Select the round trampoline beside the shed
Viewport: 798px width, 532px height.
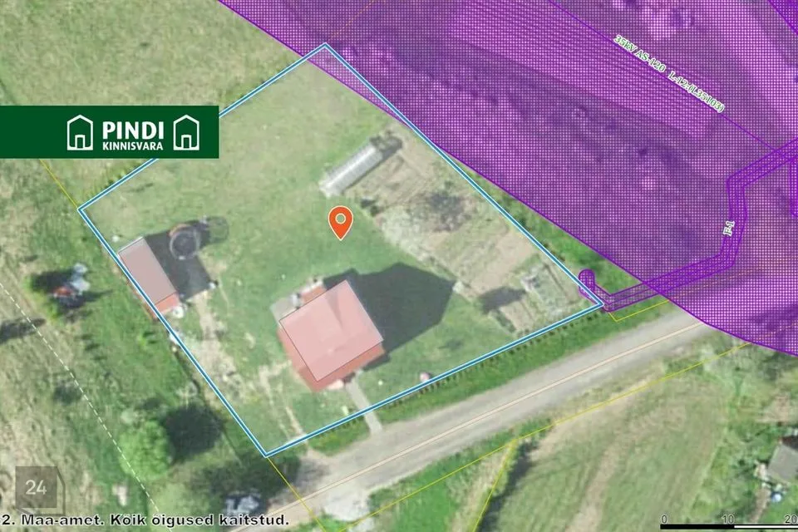185,241
